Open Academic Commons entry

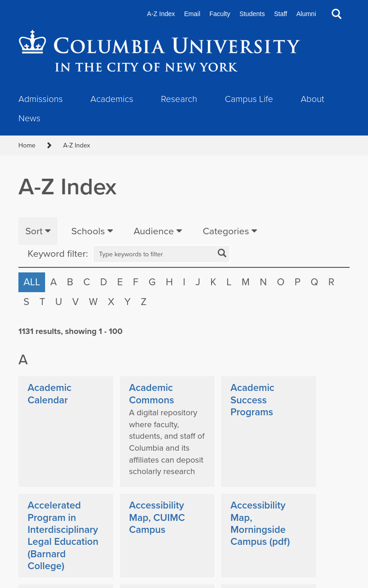(x=151, y=394)
